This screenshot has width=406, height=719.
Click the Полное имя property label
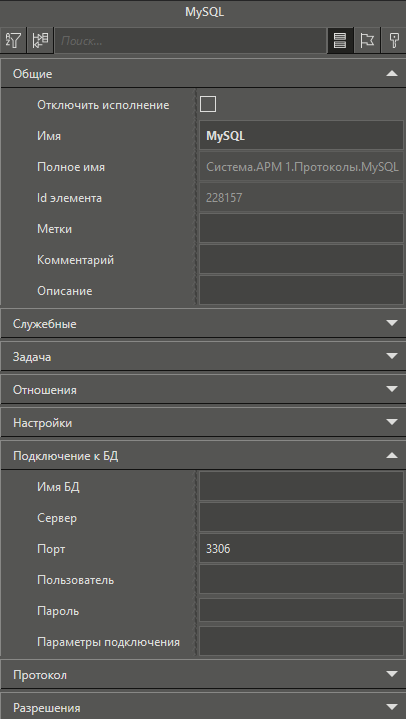71,167
